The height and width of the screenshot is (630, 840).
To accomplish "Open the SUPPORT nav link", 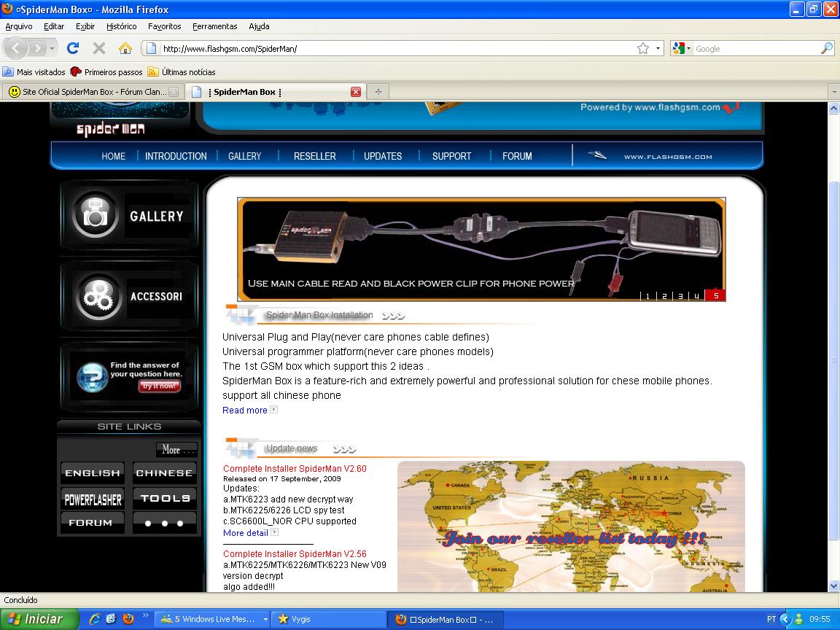I will 451,156.
